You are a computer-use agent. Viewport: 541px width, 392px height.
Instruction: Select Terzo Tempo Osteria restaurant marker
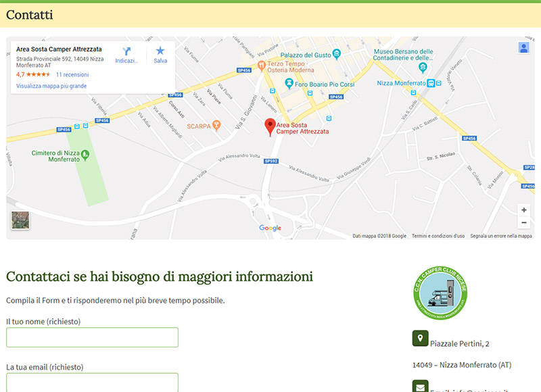(x=261, y=64)
